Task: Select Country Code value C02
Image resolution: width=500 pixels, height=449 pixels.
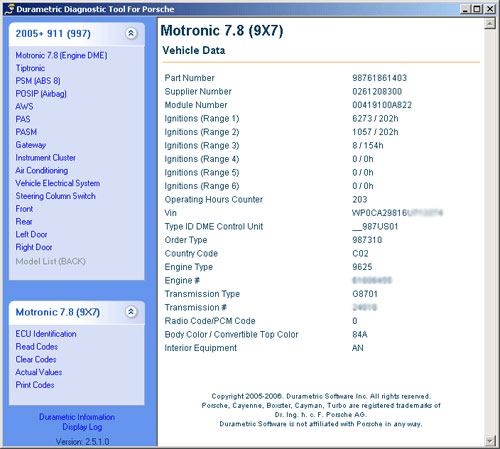Action: pos(360,253)
